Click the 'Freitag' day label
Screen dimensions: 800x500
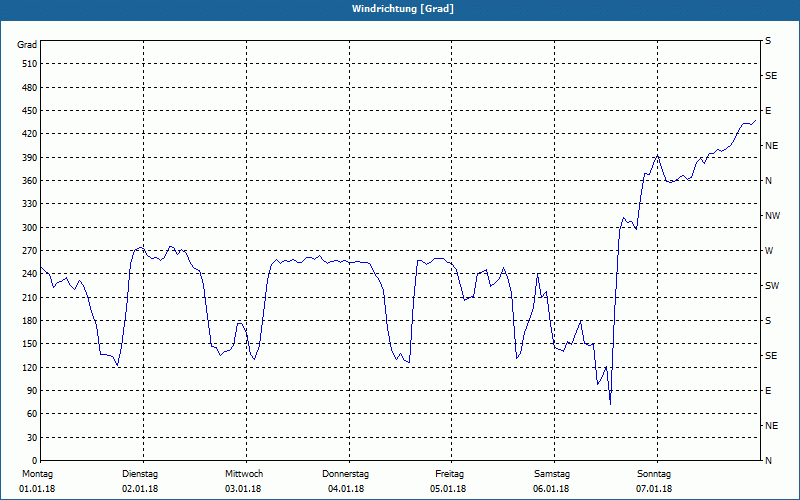[449, 474]
